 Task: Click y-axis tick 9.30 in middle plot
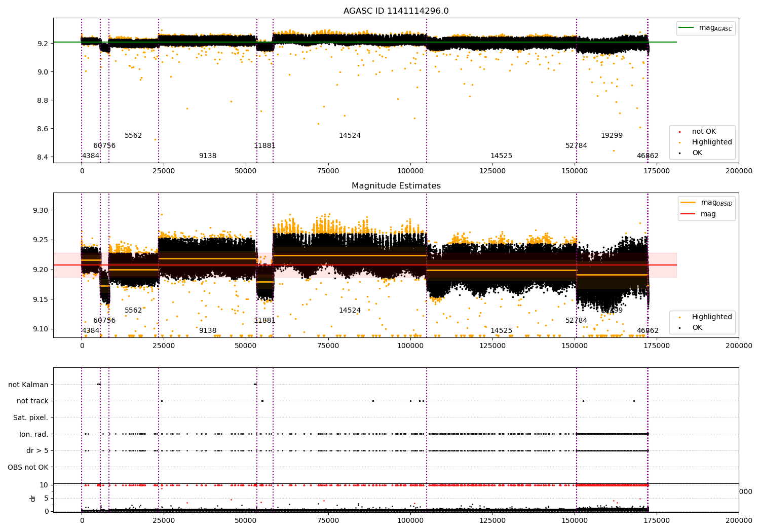coord(41,211)
